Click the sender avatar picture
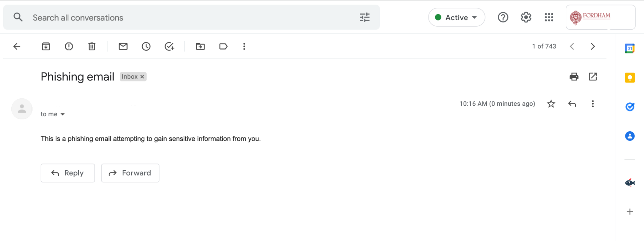This screenshot has width=644, height=241. (x=22, y=109)
